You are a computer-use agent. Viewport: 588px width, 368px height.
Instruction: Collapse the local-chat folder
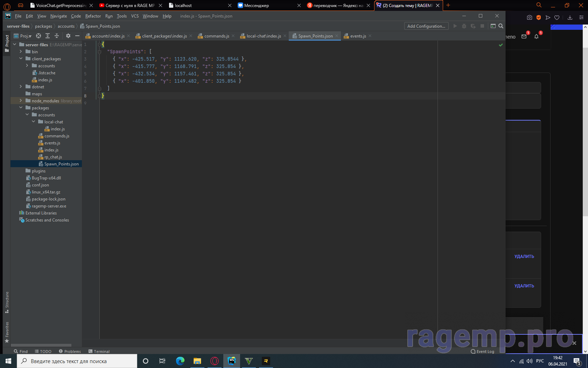34,122
